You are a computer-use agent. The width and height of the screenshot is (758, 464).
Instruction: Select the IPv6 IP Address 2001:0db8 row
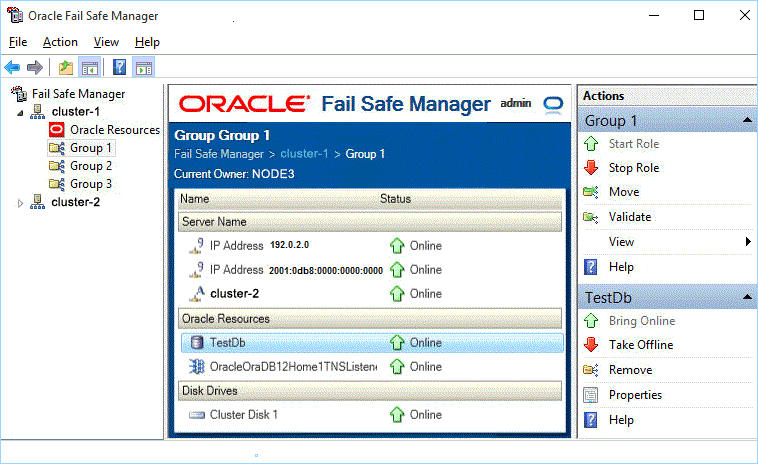pyautogui.click(x=370, y=270)
